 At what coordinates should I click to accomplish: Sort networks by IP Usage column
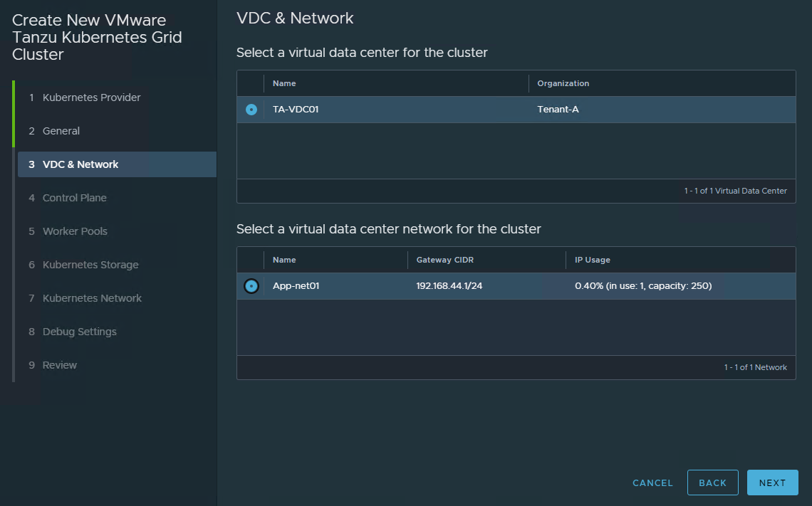point(592,260)
